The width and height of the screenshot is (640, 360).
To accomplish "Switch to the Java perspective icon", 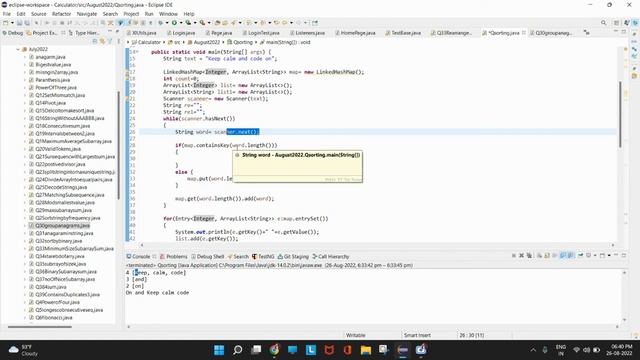I will pos(626,23).
